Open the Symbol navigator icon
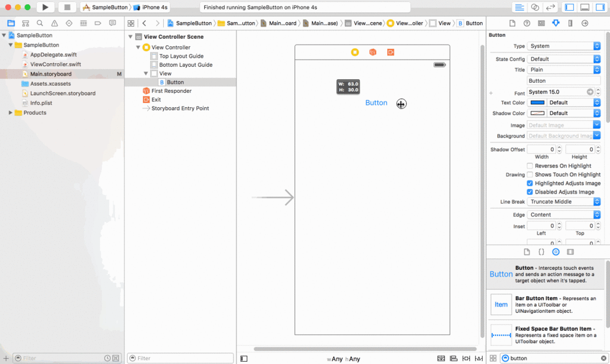 (25, 23)
